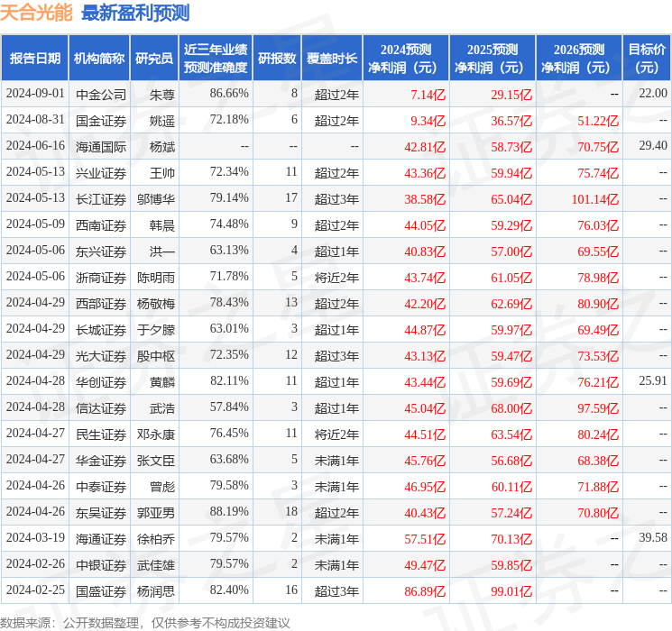The height and width of the screenshot is (631, 672).
Task: Select the 中银证券 institution cell
Action: click(101, 564)
